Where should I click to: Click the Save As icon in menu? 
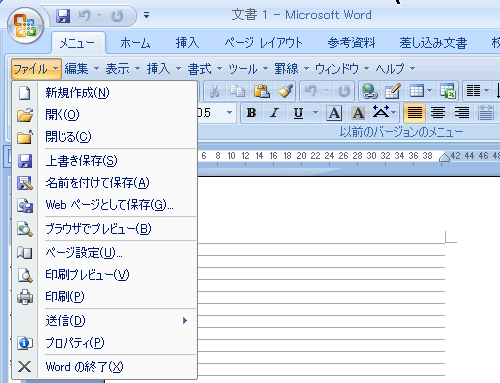(25, 183)
